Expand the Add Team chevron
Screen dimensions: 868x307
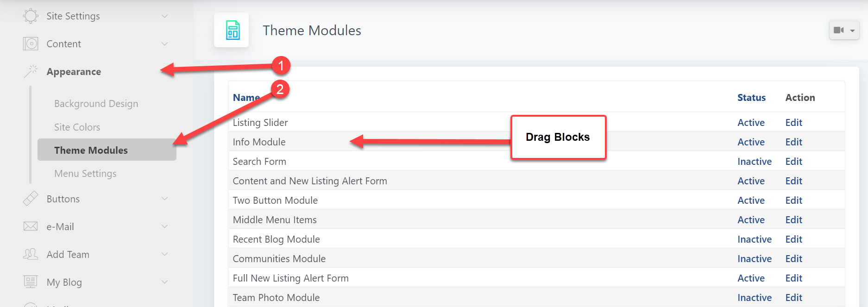[164, 254]
